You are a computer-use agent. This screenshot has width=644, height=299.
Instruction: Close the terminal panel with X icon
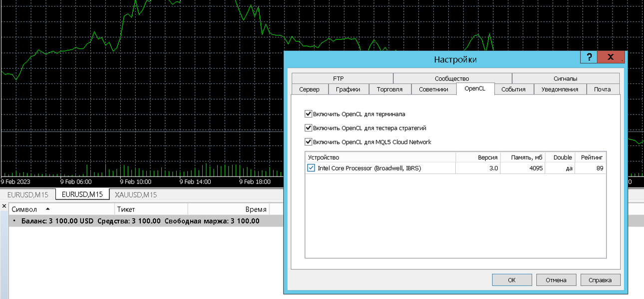(x=4, y=206)
